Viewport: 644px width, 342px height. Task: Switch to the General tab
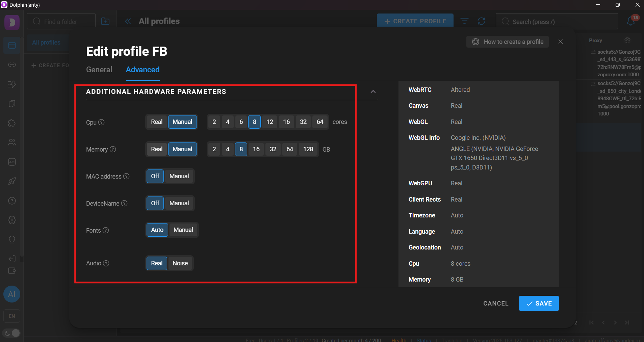point(99,70)
